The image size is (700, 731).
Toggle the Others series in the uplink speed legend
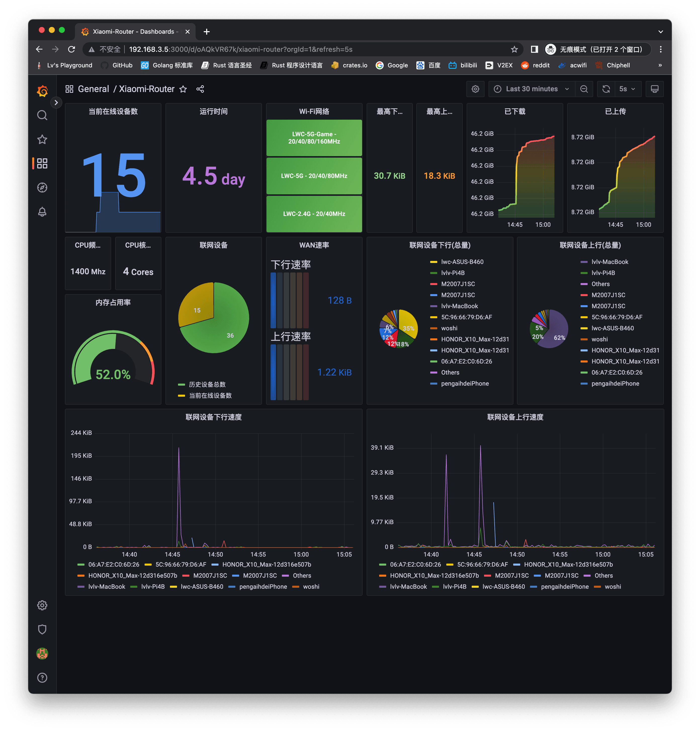(603, 575)
